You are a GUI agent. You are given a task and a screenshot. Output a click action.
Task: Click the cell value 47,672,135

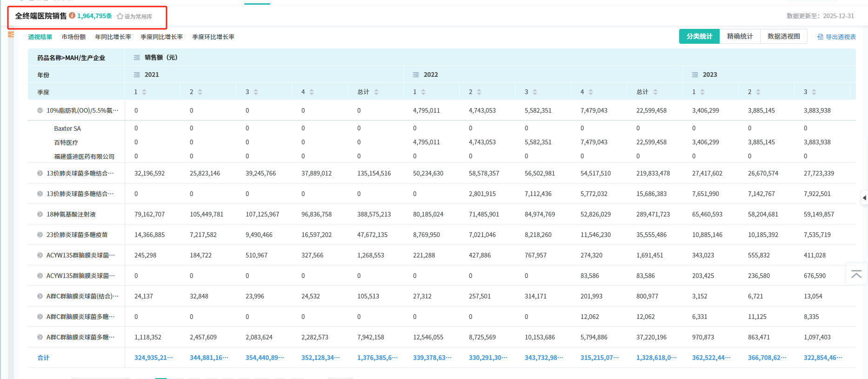(x=372, y=235)
